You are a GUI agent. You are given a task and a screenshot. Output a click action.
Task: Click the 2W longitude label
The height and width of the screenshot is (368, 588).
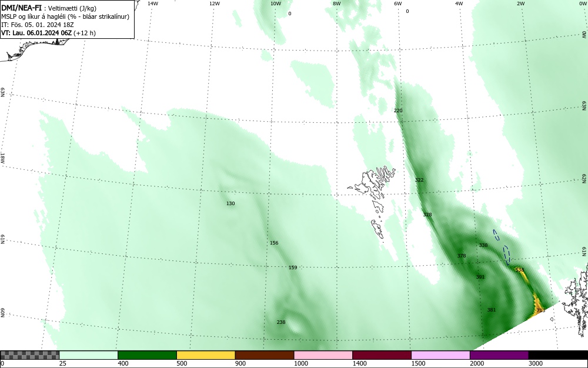click(520, 4)
